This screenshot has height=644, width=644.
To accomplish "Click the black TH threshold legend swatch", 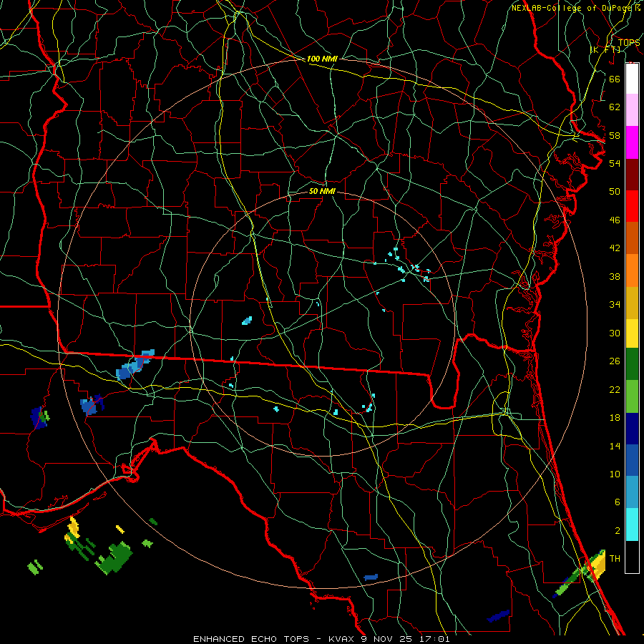I will click(x=632, y=557).
